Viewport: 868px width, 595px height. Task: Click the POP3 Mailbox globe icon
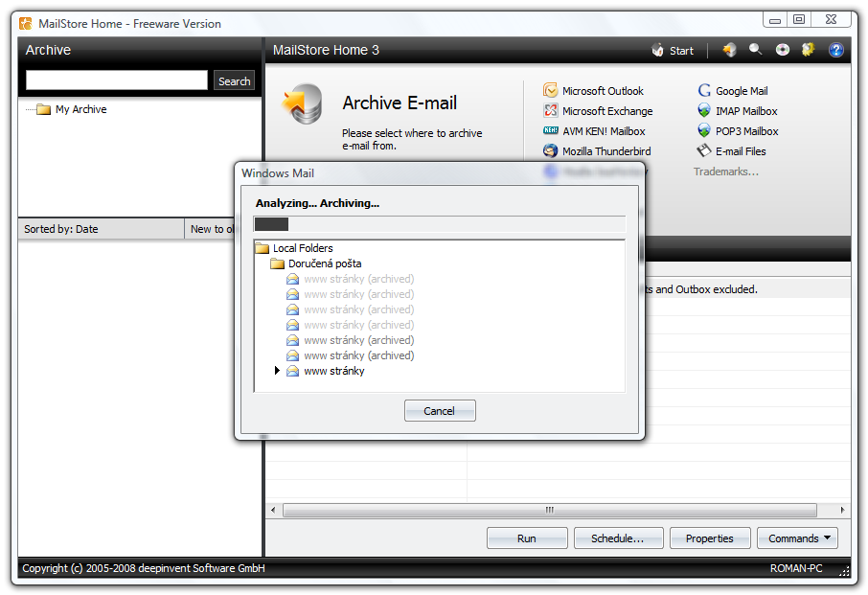point(704,130)
